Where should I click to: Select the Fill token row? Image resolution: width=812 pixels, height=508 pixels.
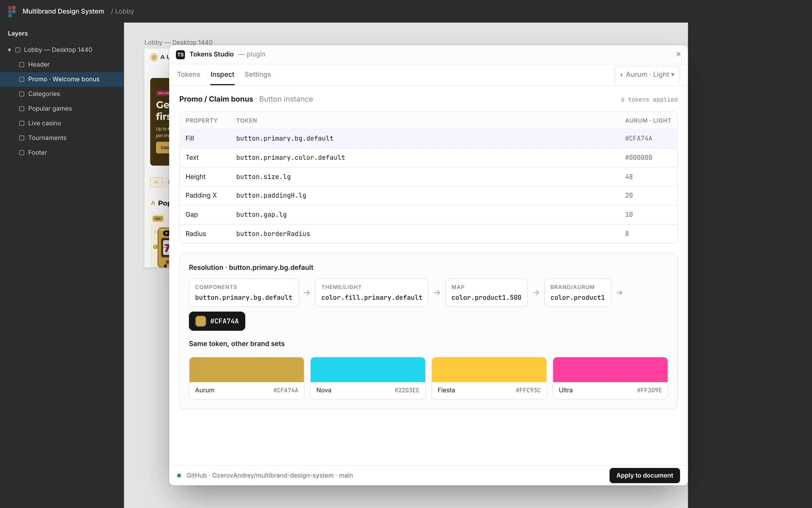pos(429,138)
